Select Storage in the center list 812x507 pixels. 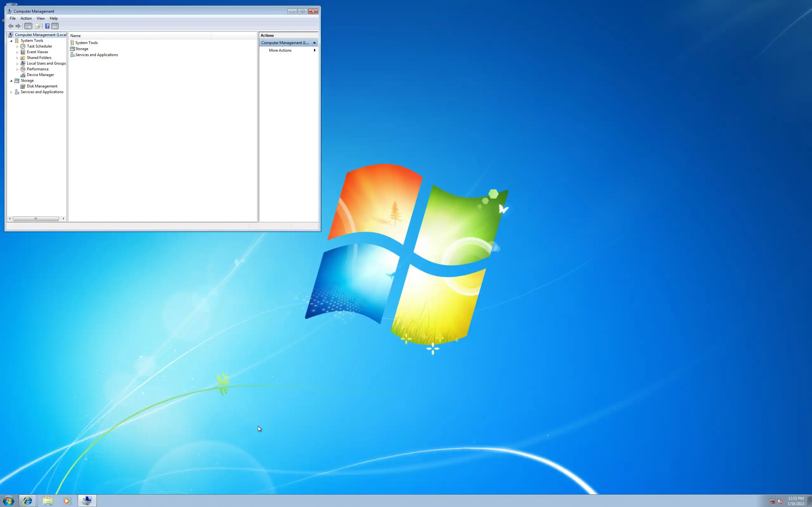[x=82, y=49]
